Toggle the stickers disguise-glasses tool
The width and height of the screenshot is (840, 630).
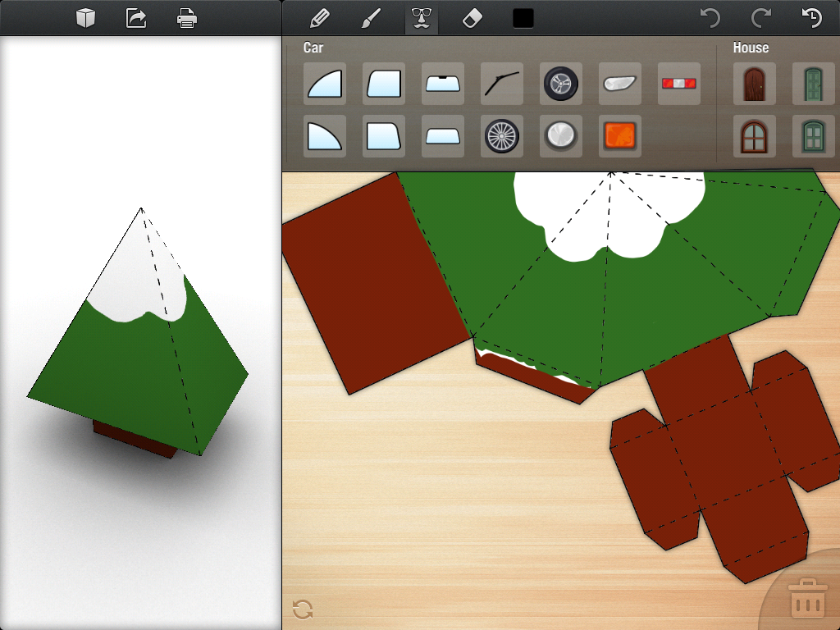click(x=422, y=18)
